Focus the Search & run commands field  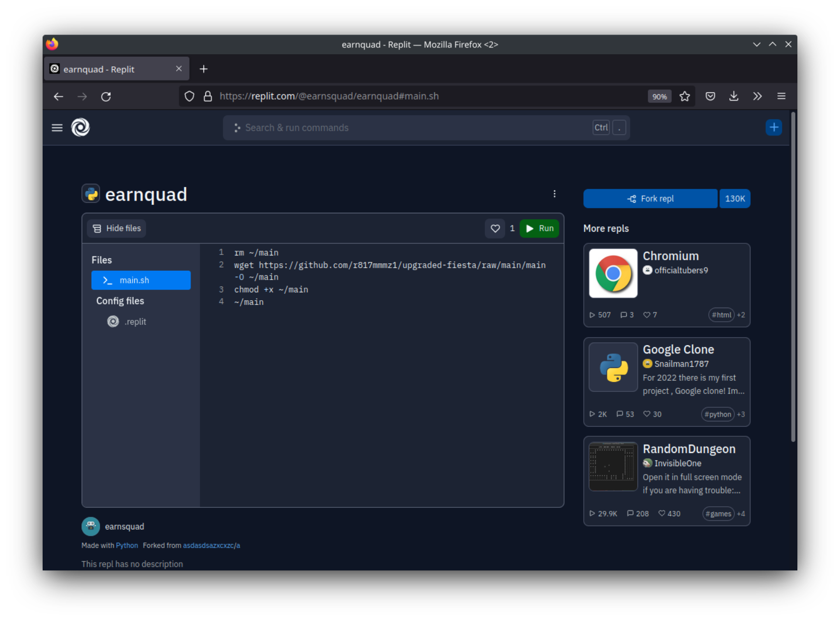point(426,128)
